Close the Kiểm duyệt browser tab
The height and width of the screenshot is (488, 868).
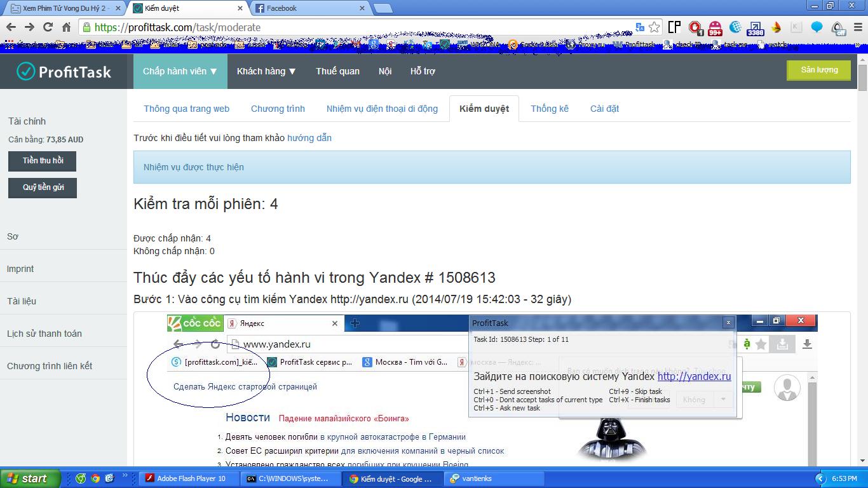(x=240, y=8)
